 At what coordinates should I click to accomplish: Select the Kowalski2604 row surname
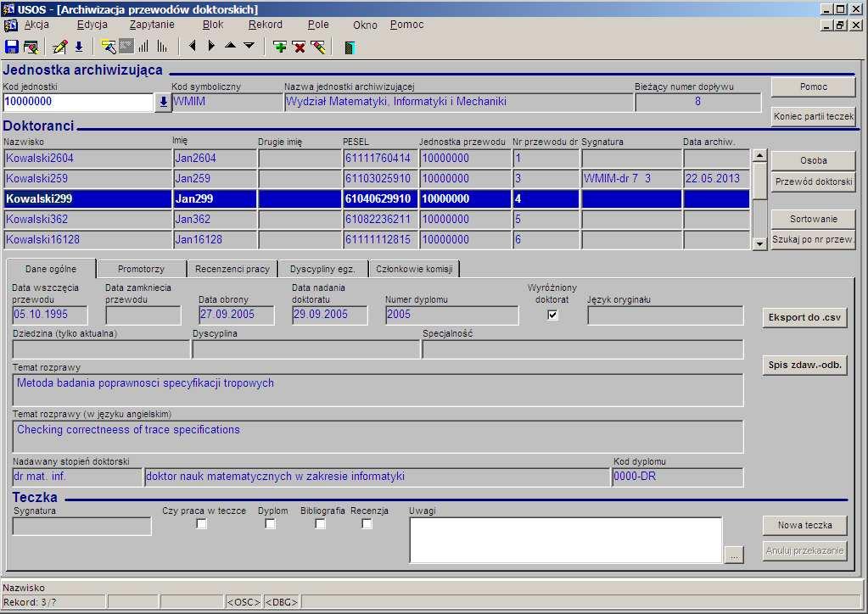coord(87,159)
